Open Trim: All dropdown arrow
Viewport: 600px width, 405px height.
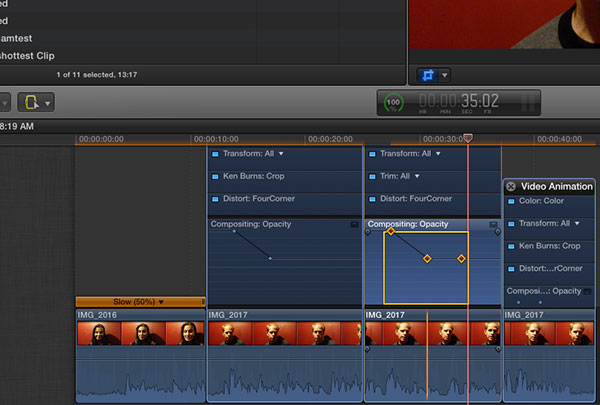[417, 176]
